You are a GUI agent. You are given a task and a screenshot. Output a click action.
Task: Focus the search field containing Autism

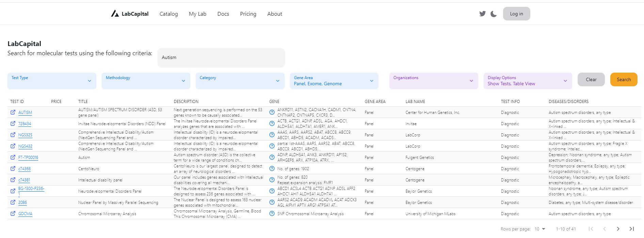221,58
